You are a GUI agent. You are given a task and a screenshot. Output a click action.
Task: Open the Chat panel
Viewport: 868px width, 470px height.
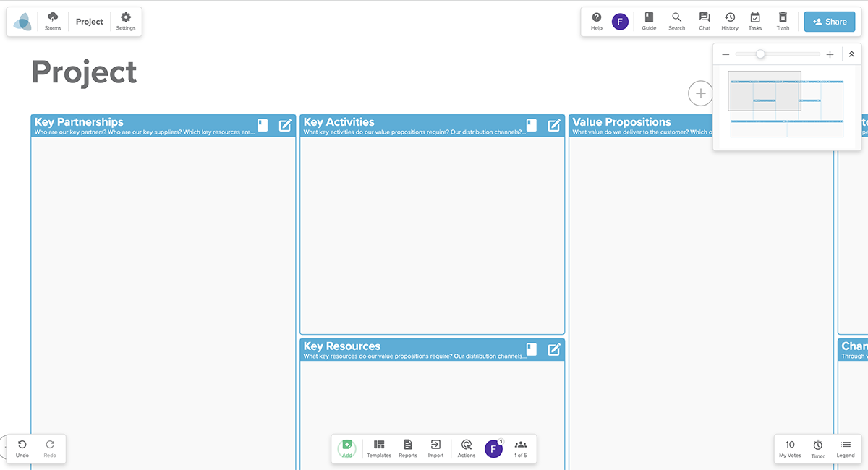pyautogui.click(x=704, y=21)
